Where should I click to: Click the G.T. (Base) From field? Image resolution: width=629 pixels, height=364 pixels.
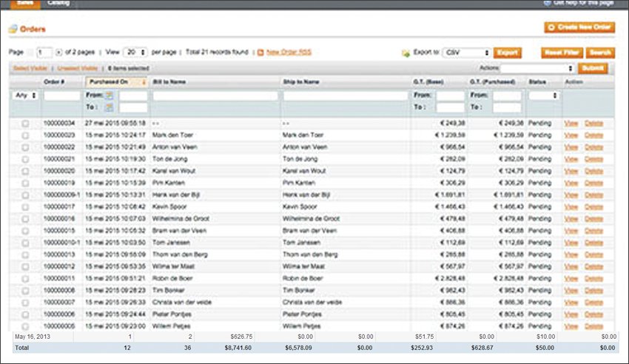pos(450,95)
